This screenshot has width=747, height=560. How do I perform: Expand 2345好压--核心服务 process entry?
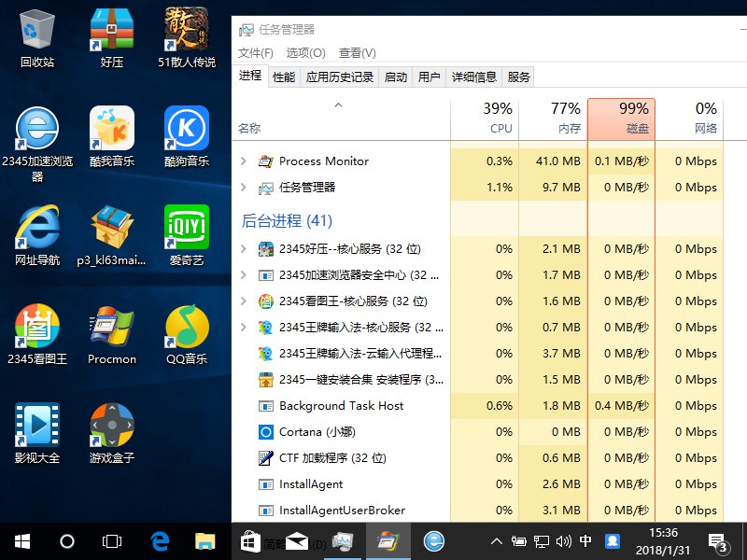pos(244,248)
